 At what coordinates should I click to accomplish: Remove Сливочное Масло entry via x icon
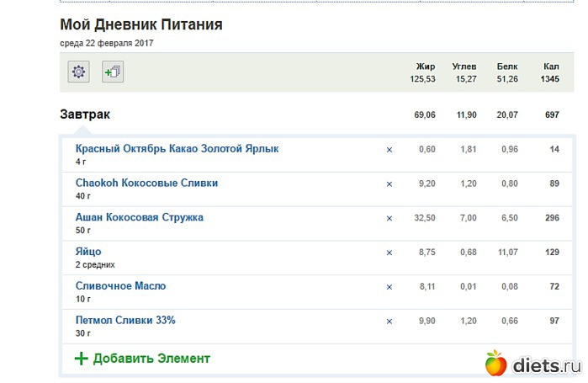389,287
